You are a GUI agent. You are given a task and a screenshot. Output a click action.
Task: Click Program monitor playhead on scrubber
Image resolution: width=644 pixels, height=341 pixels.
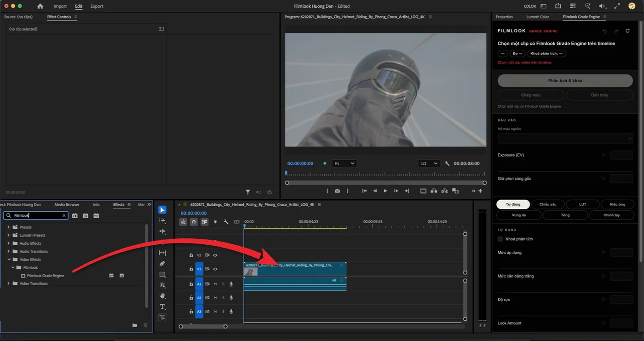pyautogui.click(x=286, y=173)
